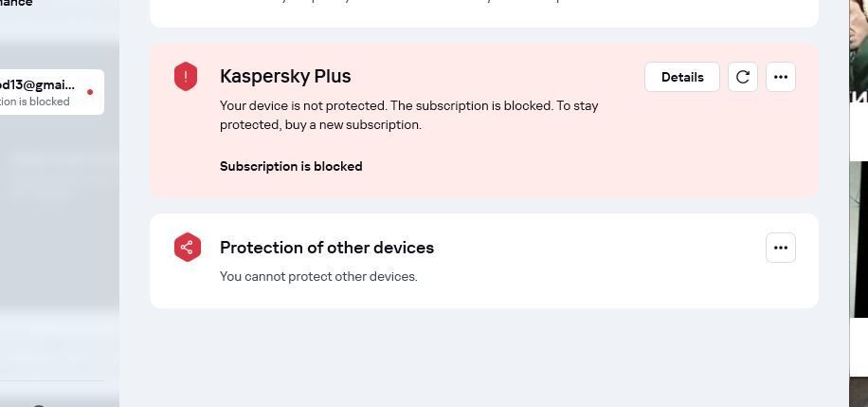
Task: Click the Kaspersky Plus heading
Action: 285,76
